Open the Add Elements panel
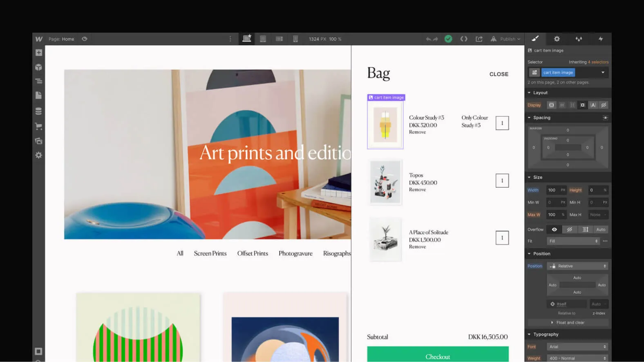Viewport: 644px width, 362px height. click(39, 53)
